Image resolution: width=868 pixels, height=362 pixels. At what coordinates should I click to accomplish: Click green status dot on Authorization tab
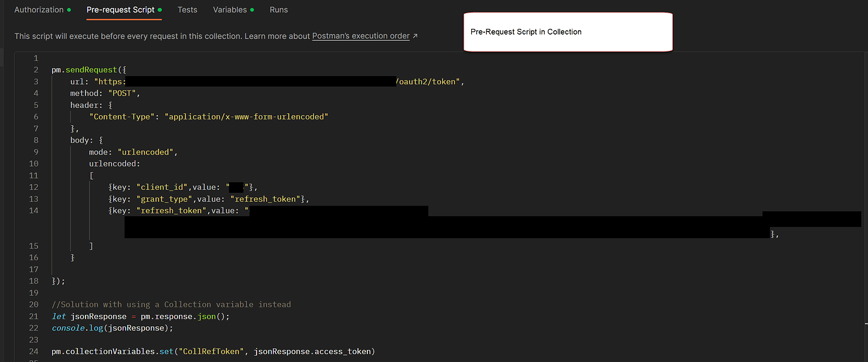[68, 9]
